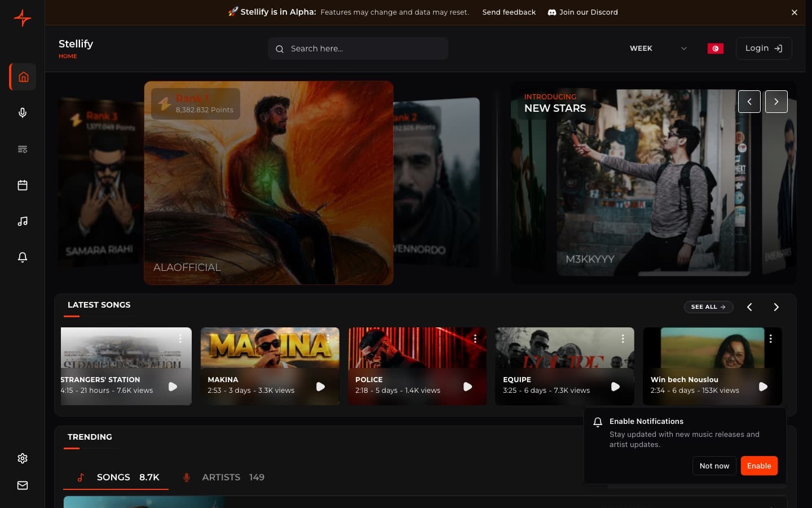Enable notifications via Enable button
812x508 pixels.
pos(759,466)
